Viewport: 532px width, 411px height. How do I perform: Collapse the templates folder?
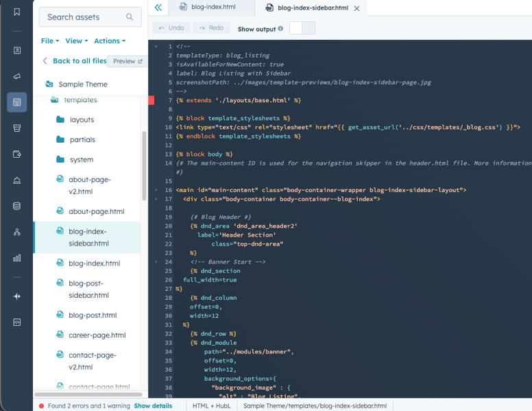pos(73,100)
